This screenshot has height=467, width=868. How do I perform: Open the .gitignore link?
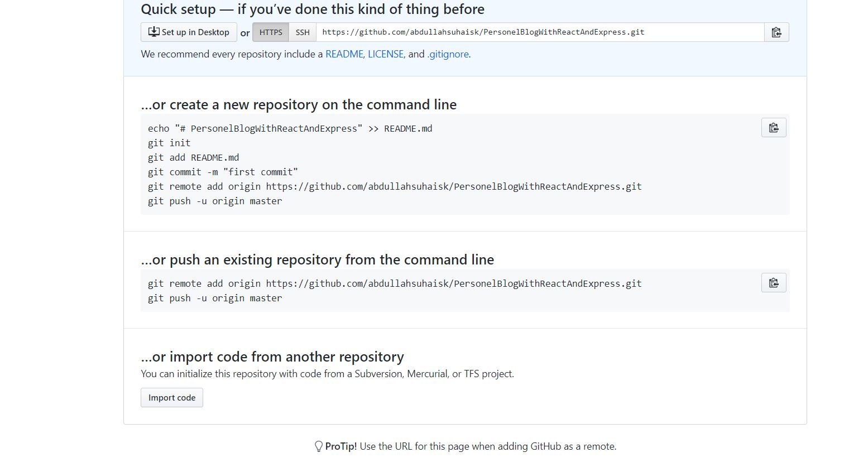click(448, 54)
